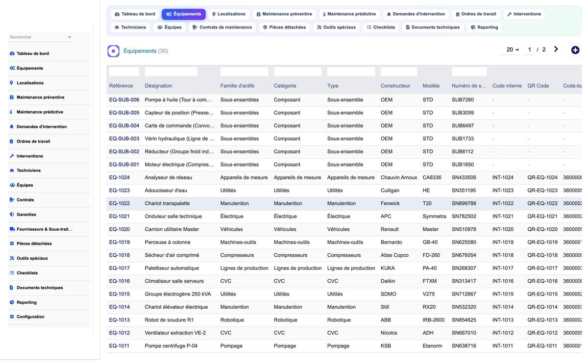Click Maintenance préventive calendar icon in sidebar
This screenshot has width=588, height=364.
point(12,97)
